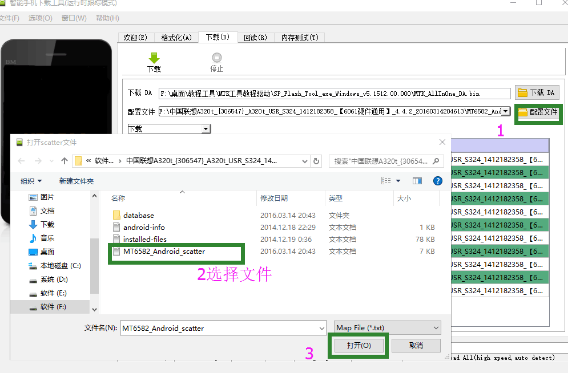569x374 pixels.
Task: Open the 欢迎 tab
Action: (136, 37)
